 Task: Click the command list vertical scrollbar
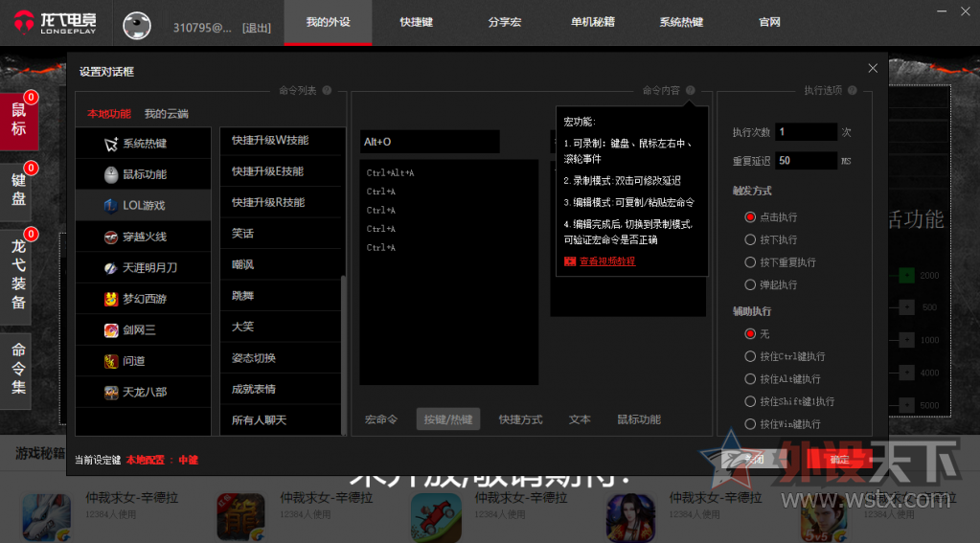344,354
